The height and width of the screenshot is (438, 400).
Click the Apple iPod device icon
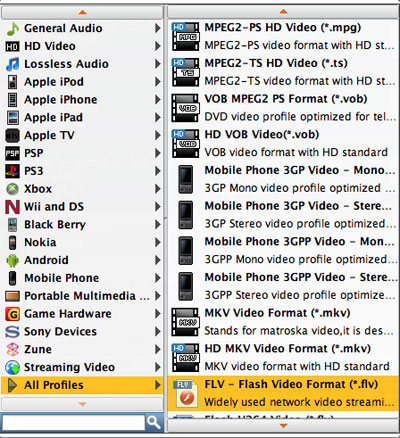pos(12,82)
